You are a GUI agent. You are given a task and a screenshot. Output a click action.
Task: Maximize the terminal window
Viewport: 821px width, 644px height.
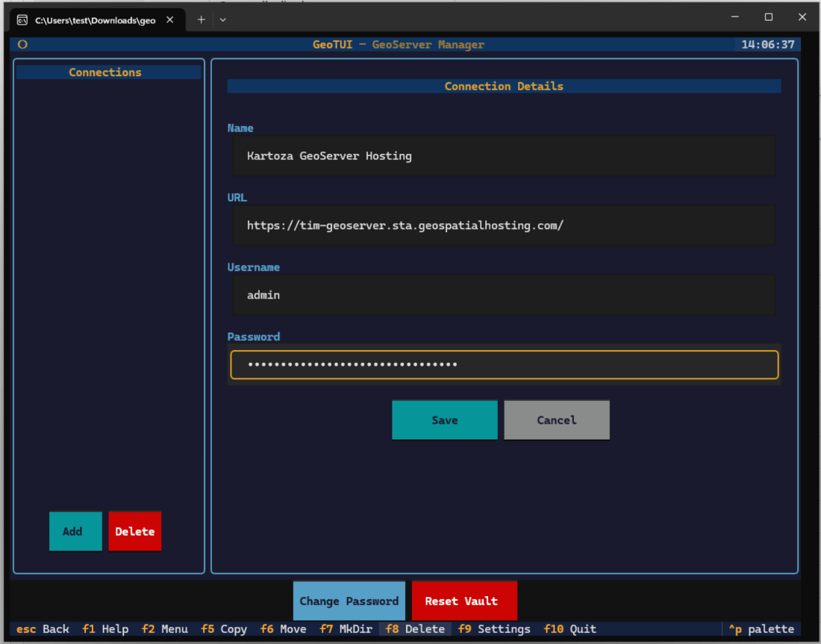pyautogui.click(x=769, y=17)
